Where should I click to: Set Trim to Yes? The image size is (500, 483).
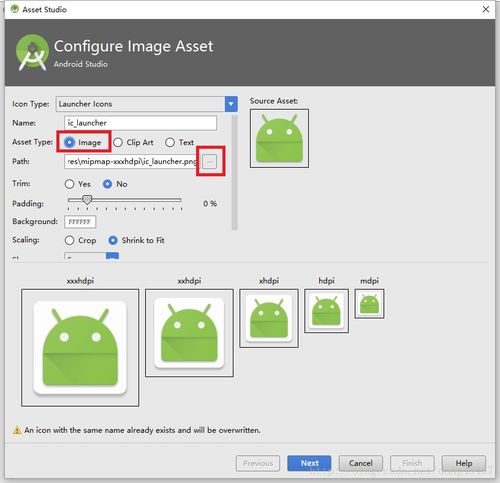[69, 184]
